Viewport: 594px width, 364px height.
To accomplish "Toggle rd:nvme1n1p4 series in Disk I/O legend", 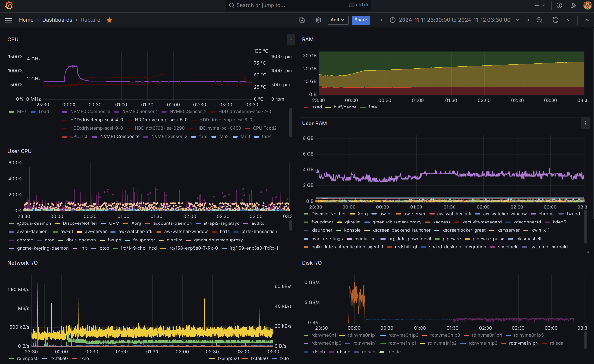I will (523, 343).
